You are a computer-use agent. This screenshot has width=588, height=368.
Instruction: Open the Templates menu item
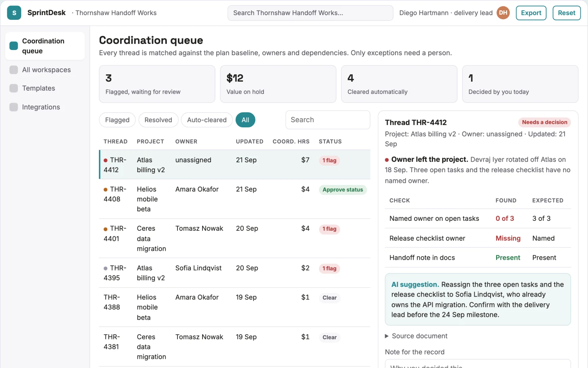[45, 88]
